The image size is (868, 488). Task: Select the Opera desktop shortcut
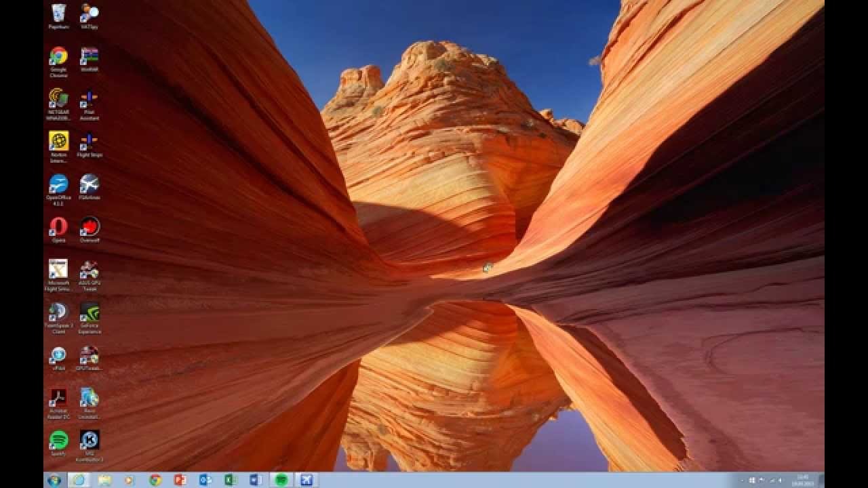coord(58,230)
